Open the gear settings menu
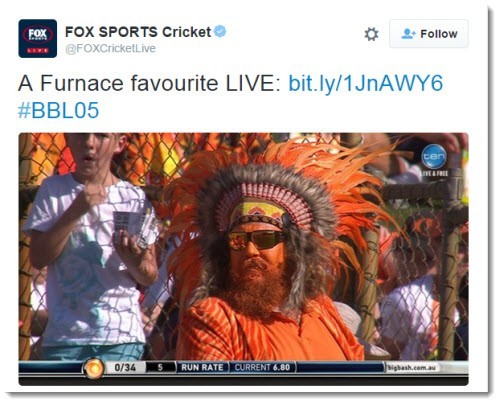The image size is (500, 404). tap(371, 34)
